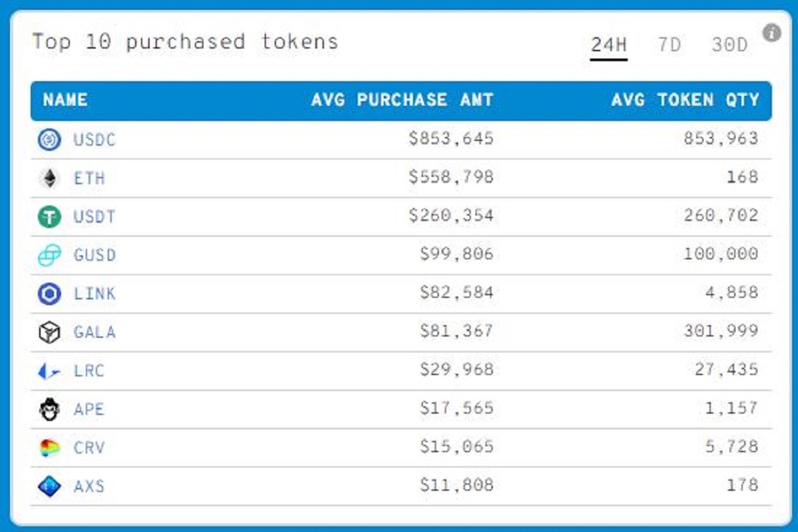The width and height of the screenshot is (798, 532).
Task: Switch to the 7D timeframe tab
Action: [669, 45]
